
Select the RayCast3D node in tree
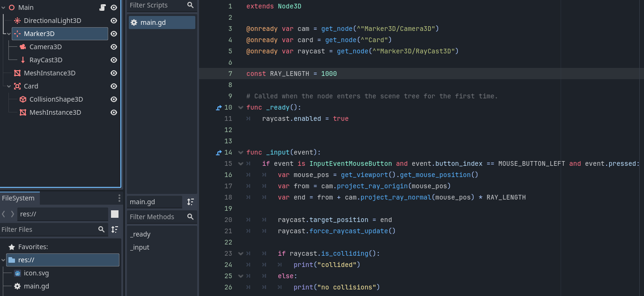[x=45, y=60]
